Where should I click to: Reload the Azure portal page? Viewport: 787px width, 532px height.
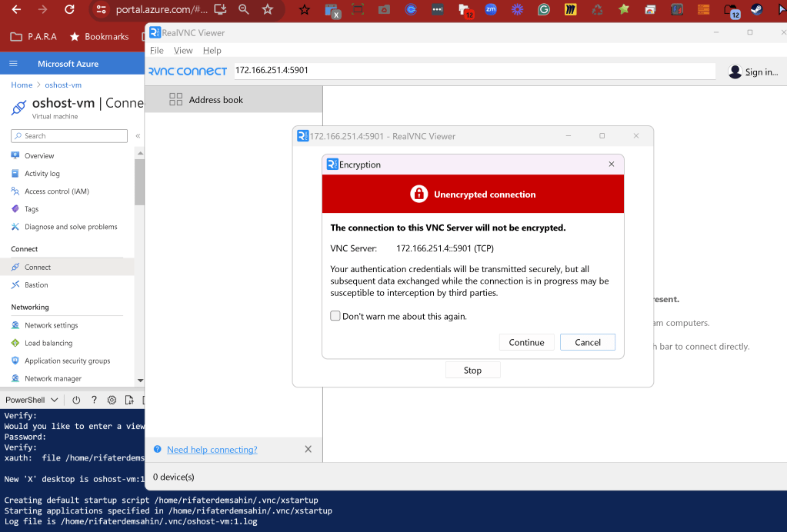pyautogui.click(x=70, y=9)
